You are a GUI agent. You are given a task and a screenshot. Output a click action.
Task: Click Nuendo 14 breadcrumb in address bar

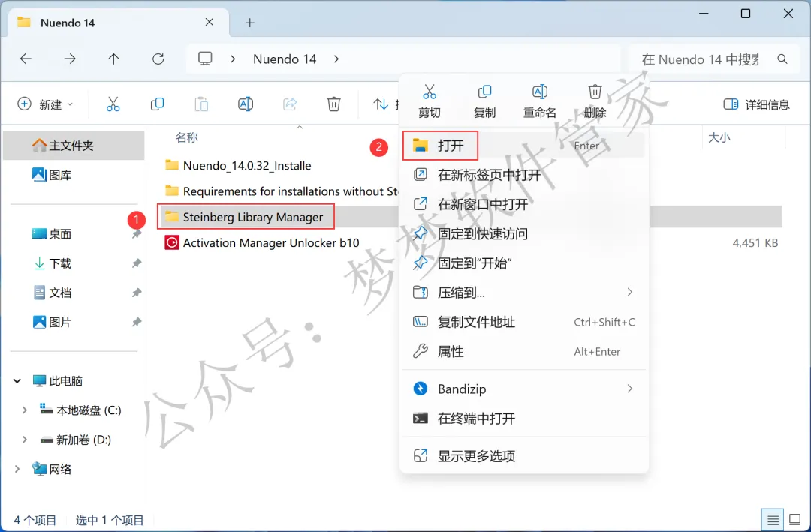pos(285,59)
